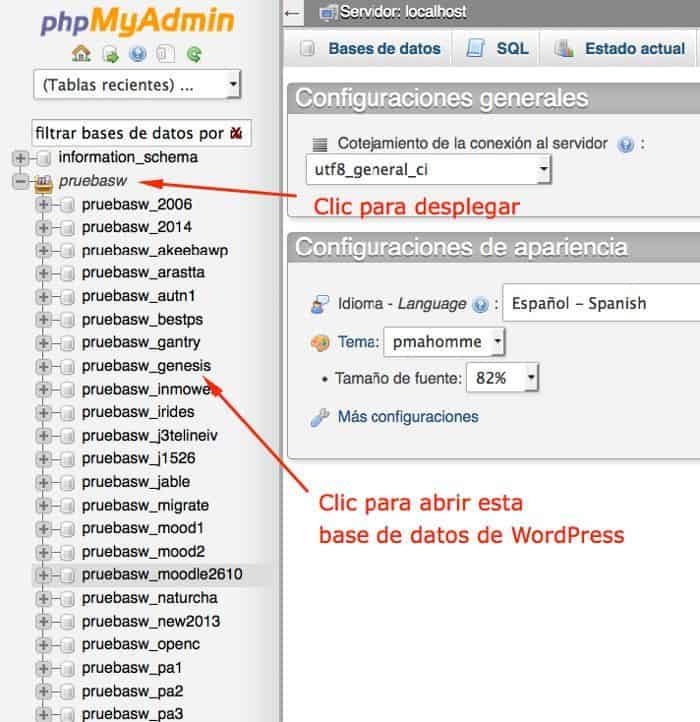The height and width of the screenshot is (722, 700).
Task: Open the pruebasw_j3telineiv database
Action: click(150, 436)
